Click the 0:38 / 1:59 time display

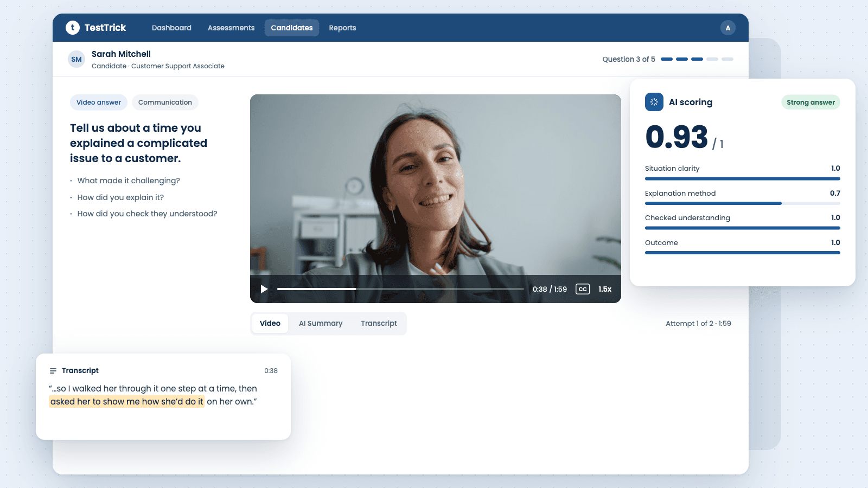coord(550,289)
